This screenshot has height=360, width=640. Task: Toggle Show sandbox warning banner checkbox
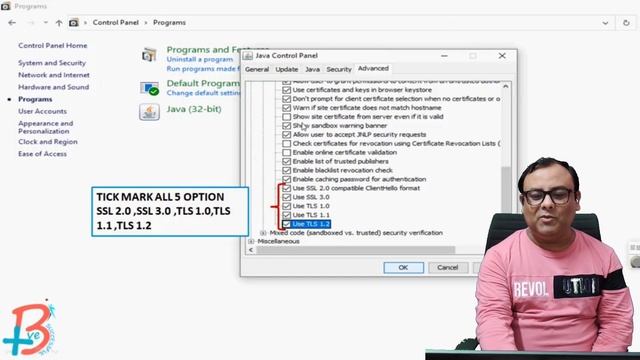[x=287, y=126]
